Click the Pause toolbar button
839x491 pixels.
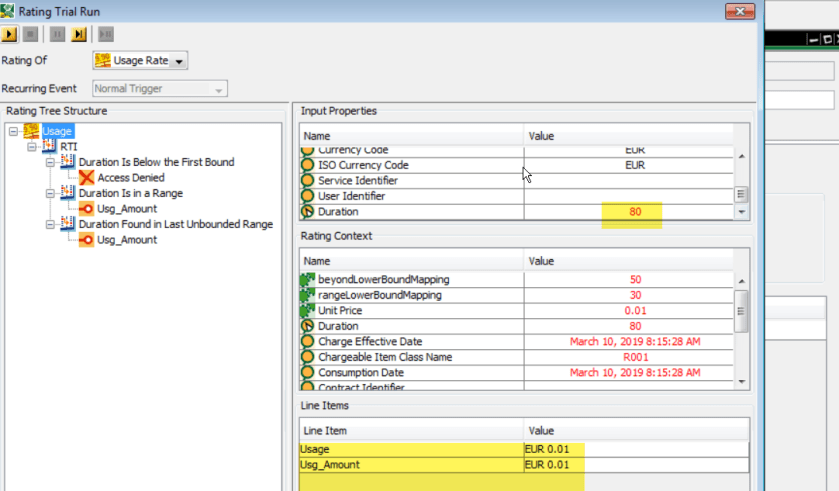point(56,35)
